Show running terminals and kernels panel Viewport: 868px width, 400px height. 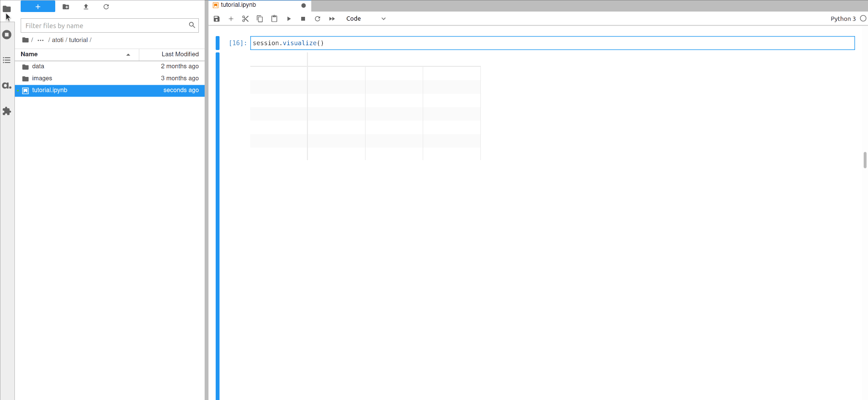(7, 35)
